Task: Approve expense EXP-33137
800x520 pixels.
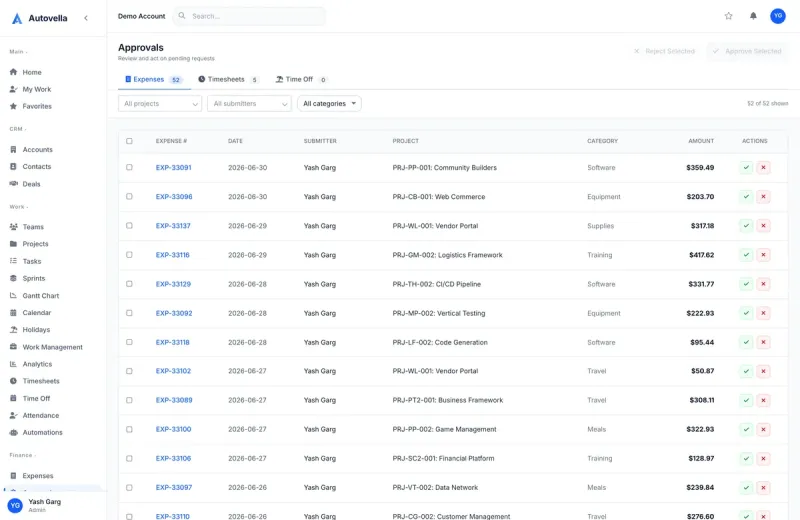Action: (x=746, y=226)
